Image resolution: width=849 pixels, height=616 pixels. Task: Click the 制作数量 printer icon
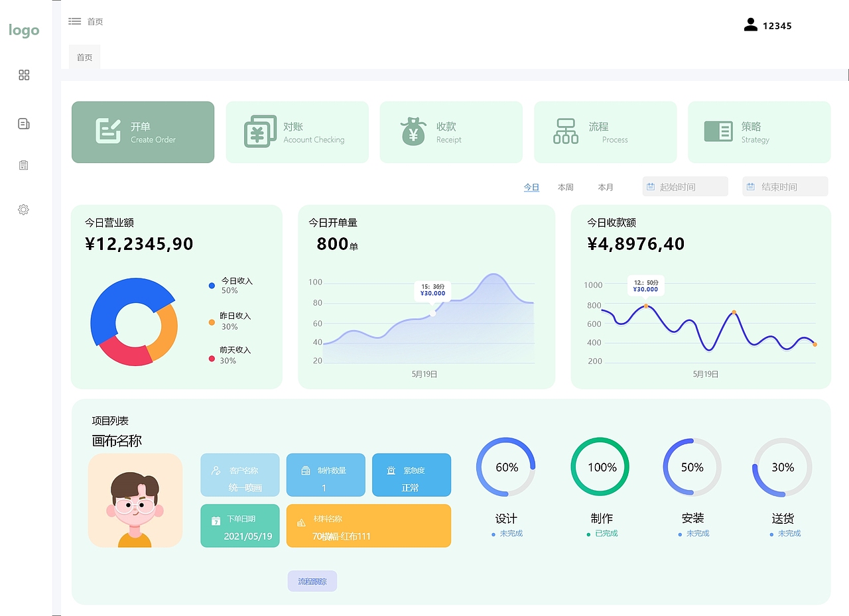click(306, 471)
